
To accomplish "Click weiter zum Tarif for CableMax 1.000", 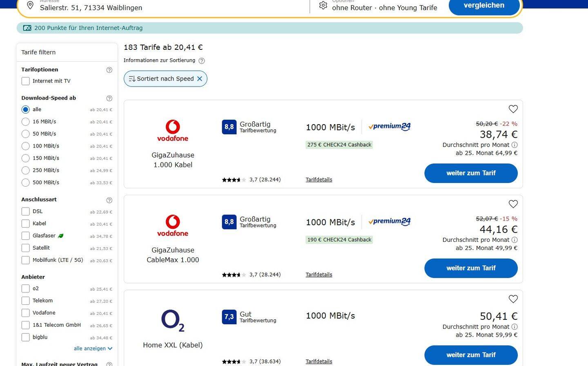I will 471,268.
